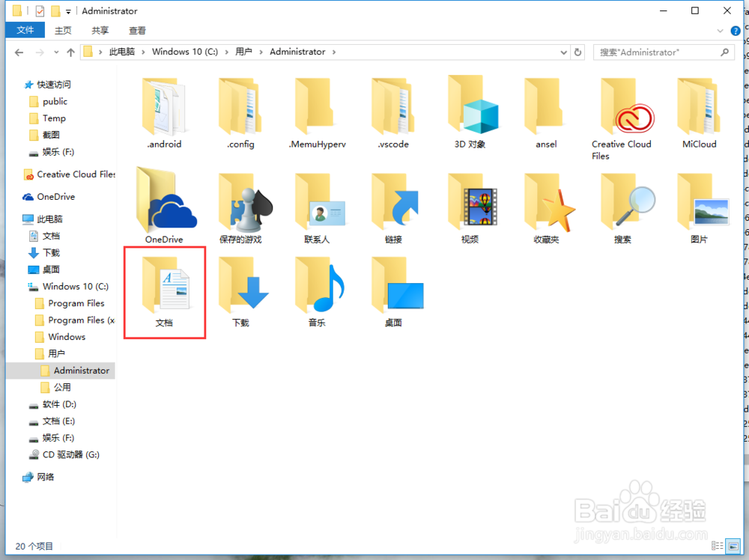Select 此电脑 in navigation pane
This screenshot has height=560, width=749.
coord(49,219)
